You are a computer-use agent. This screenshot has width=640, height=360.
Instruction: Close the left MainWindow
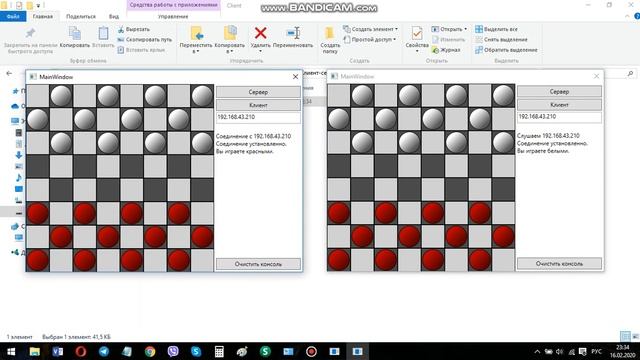296,77
